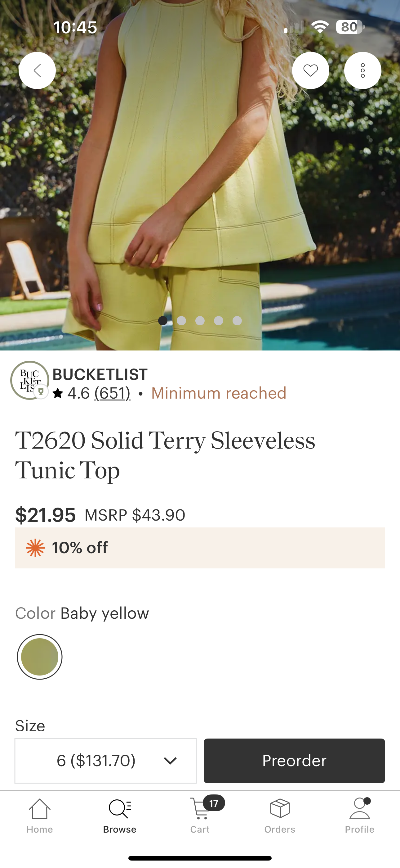Favorite this product with the heart icon
This screenshot has width=400, height=868.
310,70
